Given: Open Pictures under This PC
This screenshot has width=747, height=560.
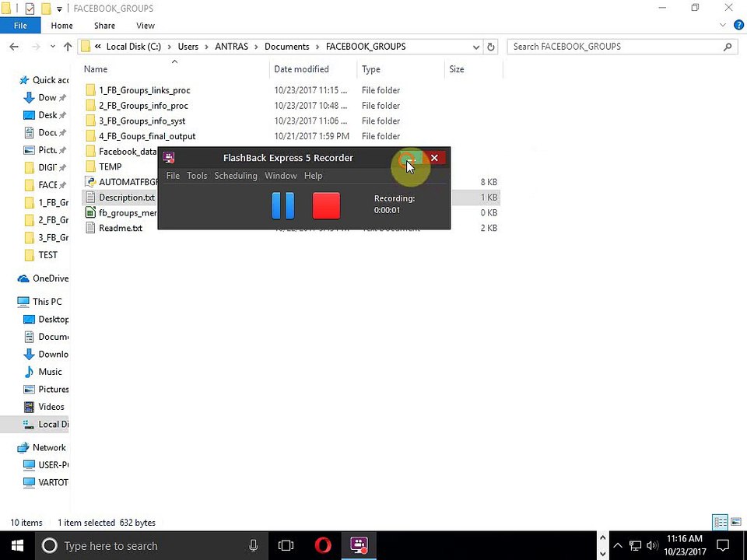Looking at the screenshot, I should click(54, 390).
